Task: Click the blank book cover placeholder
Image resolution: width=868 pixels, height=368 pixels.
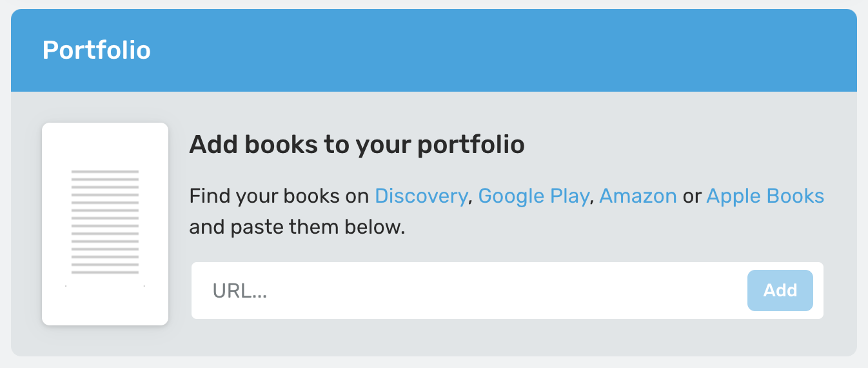Action: pos(105,223)
